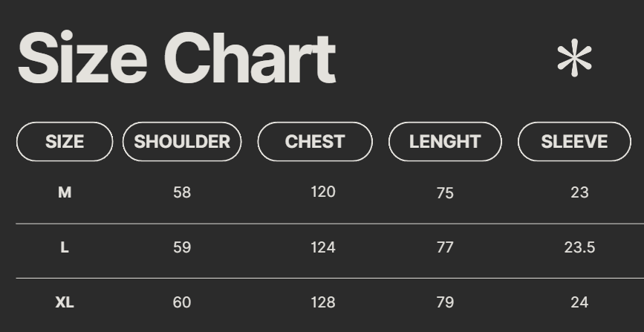Select the M size row label
The width and height of the screenshot is (644, 332).
(65, 193)
